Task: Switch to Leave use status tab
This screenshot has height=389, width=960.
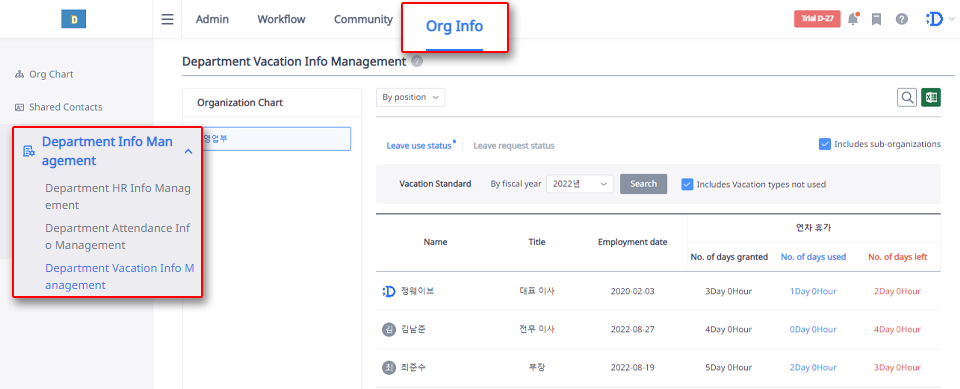Action: [x=419, y=146]
